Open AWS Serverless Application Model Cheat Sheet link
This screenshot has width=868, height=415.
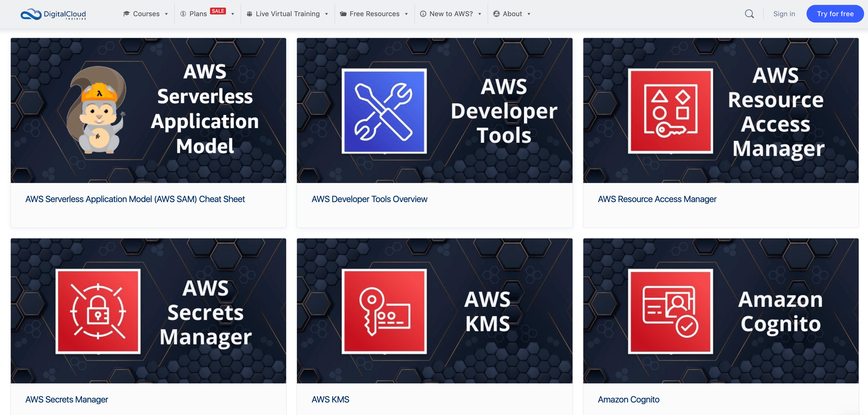135,199
